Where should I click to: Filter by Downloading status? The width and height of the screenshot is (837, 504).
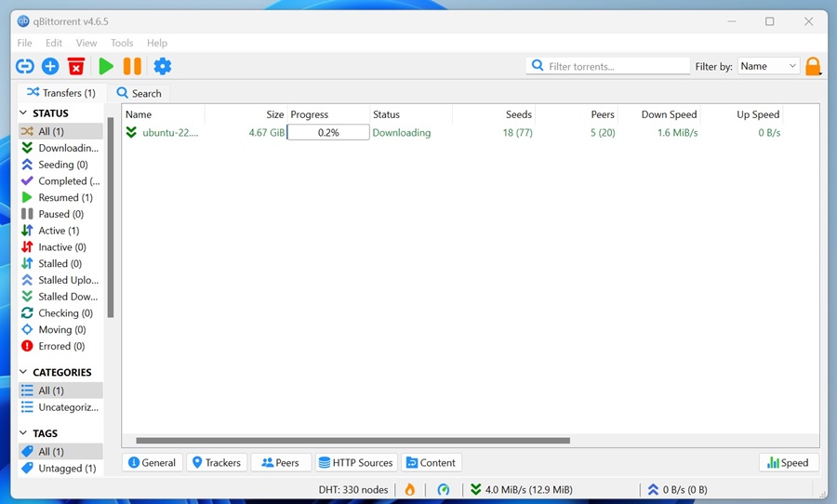click(x=60, y=148)
